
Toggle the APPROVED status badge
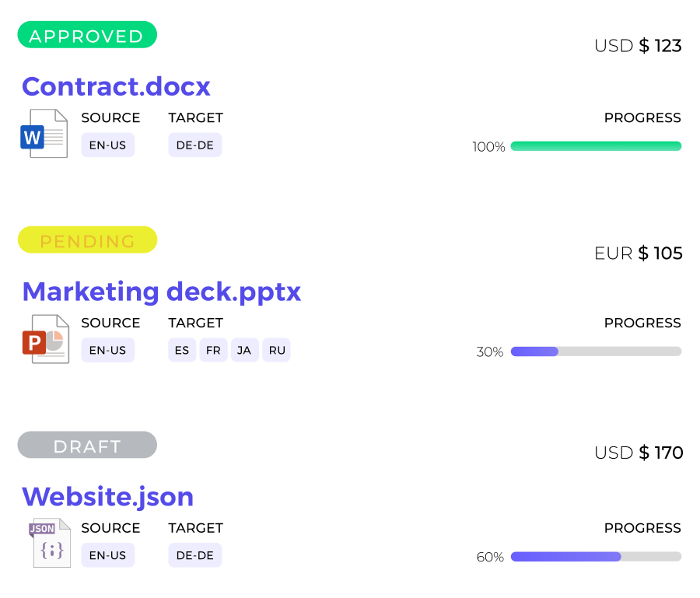(86, 34)
